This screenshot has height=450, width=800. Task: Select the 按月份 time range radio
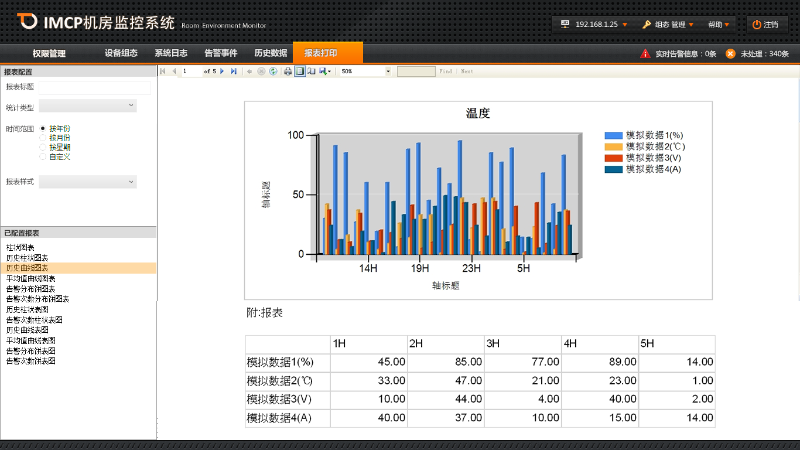coord(43,137)
